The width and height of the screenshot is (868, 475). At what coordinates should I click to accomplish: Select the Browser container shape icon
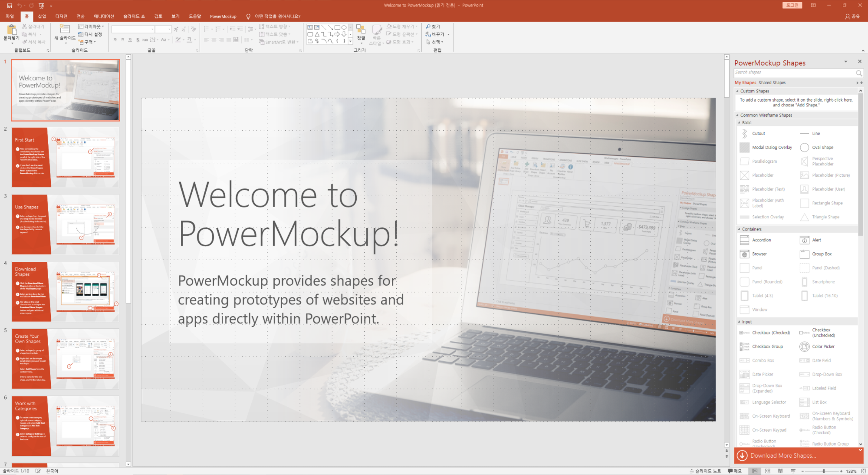[x=744, y=254]
